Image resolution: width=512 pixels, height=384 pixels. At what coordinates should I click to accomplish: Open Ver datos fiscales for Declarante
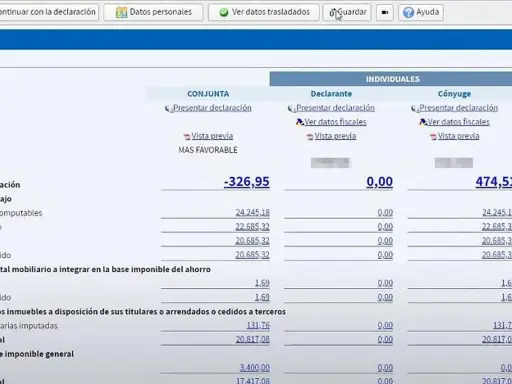tap(335, 122)
